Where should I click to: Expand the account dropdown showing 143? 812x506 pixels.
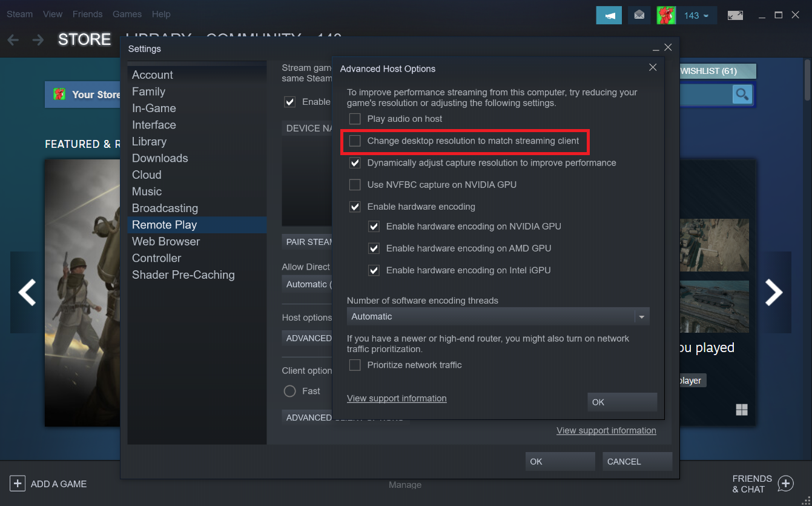[696, 15]
